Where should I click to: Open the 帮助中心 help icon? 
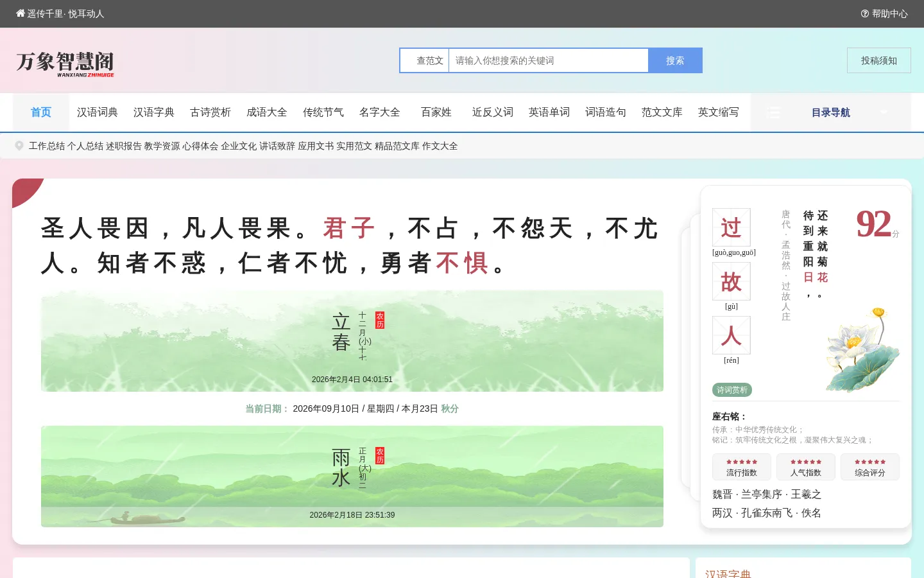pyautogui.click(x=865, y=13)
